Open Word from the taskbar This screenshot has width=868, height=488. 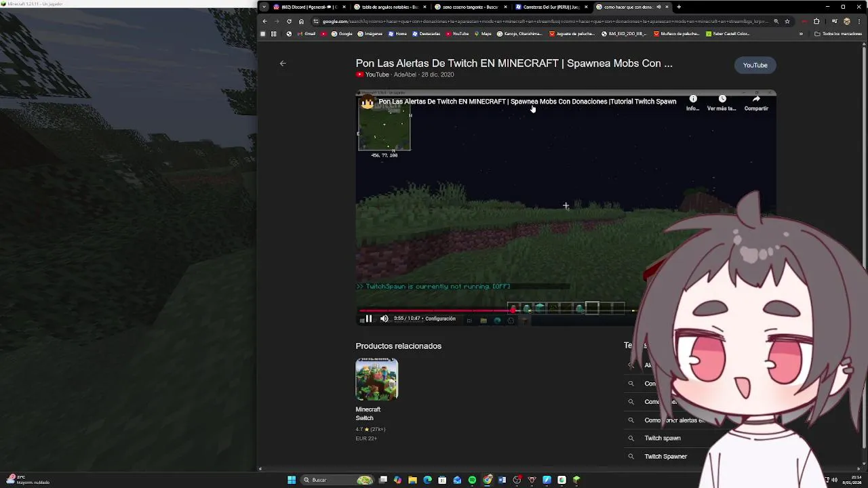coord(502,480)
